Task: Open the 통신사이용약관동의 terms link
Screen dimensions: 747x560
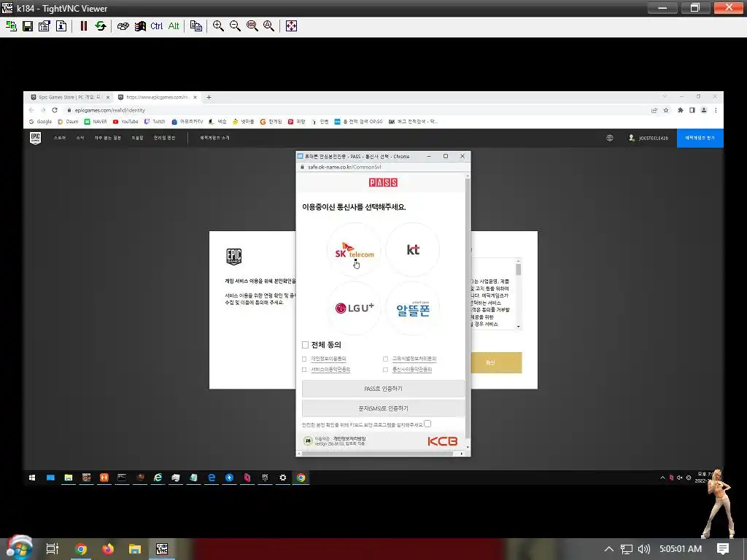Action: click(x=412, y=370)
